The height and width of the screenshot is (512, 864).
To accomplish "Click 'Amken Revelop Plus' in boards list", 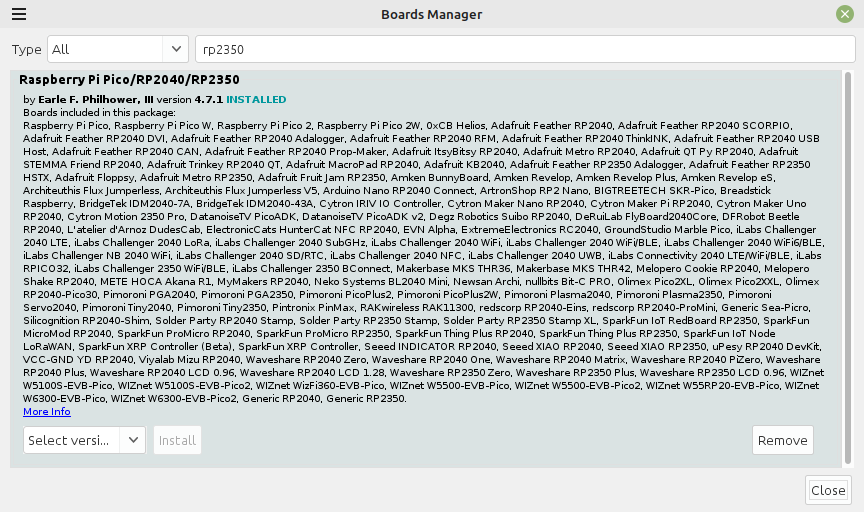I will pos(625,177).
